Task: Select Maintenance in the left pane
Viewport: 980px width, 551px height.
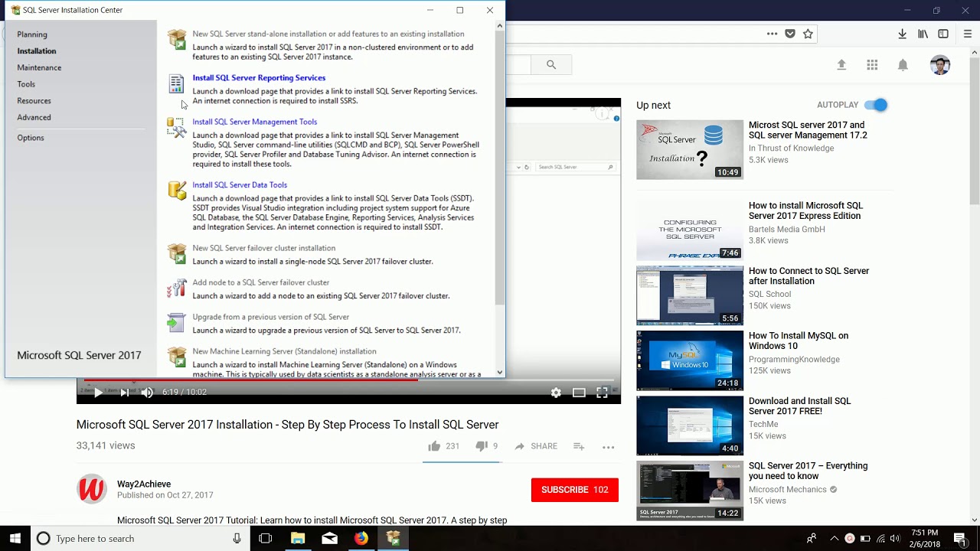Action: (x=39, y=68)
